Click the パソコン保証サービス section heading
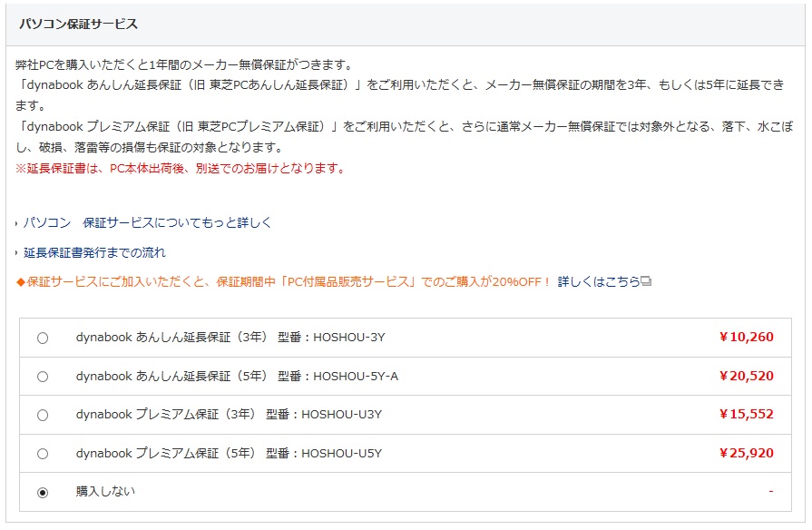Image resolution: width=812 pixels, height=530 pixels. [x=79, y=25]
